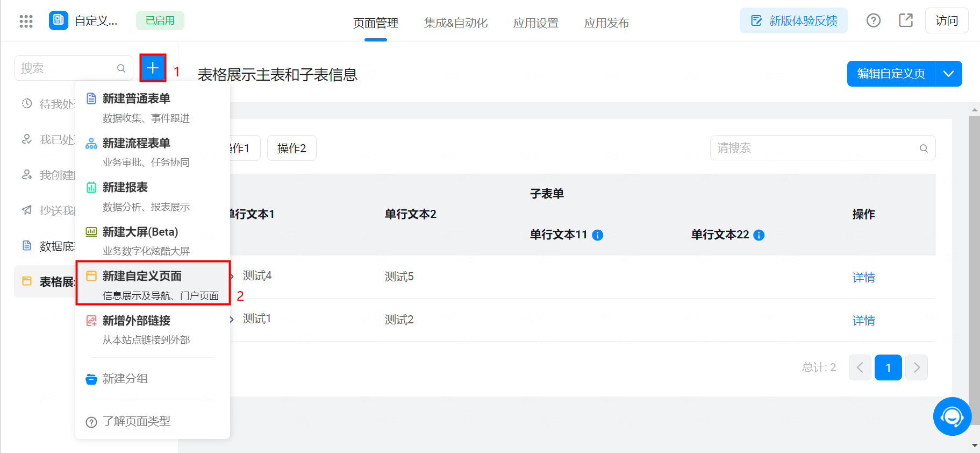Click the info icon beside 单行文本22

[x=759, y=235]
